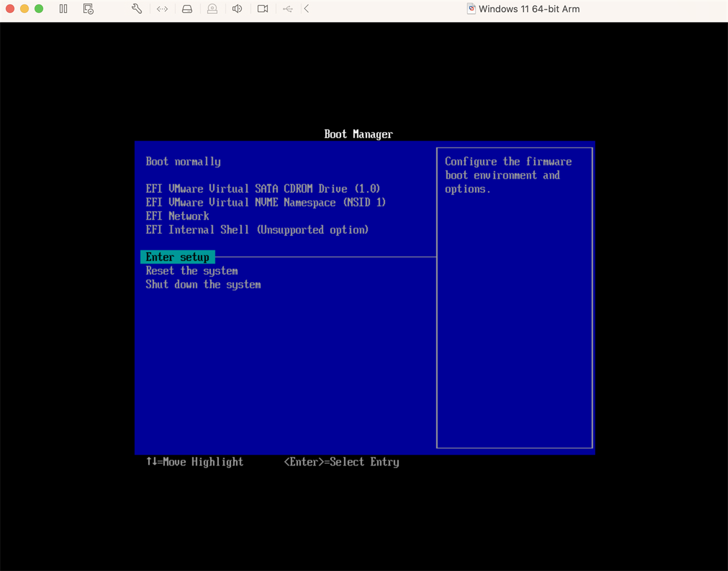
Task: Select Shut down the system
Action: coord(203,285)
